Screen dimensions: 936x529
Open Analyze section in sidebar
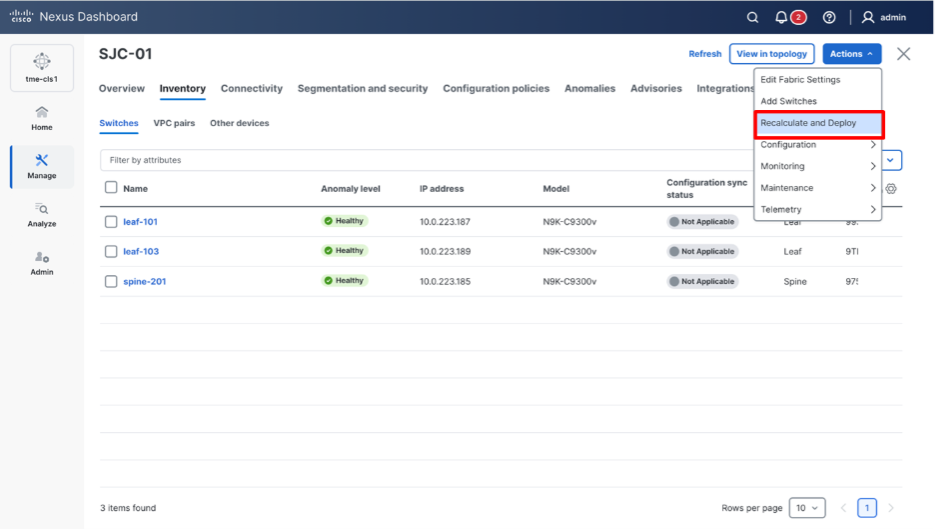(42, 215)
